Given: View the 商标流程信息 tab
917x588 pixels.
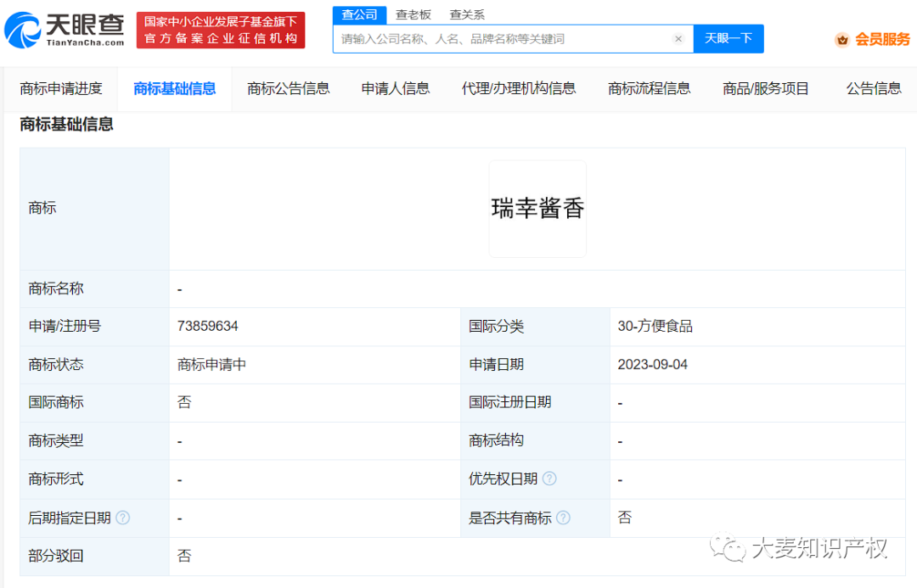Looking at the screenshot, I should click(x=650, y=87).
